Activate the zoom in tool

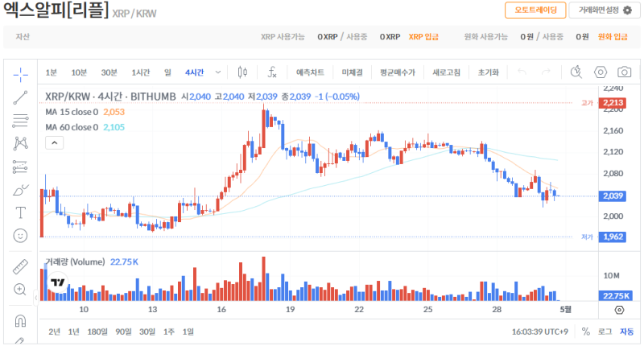tap(20, 290)
